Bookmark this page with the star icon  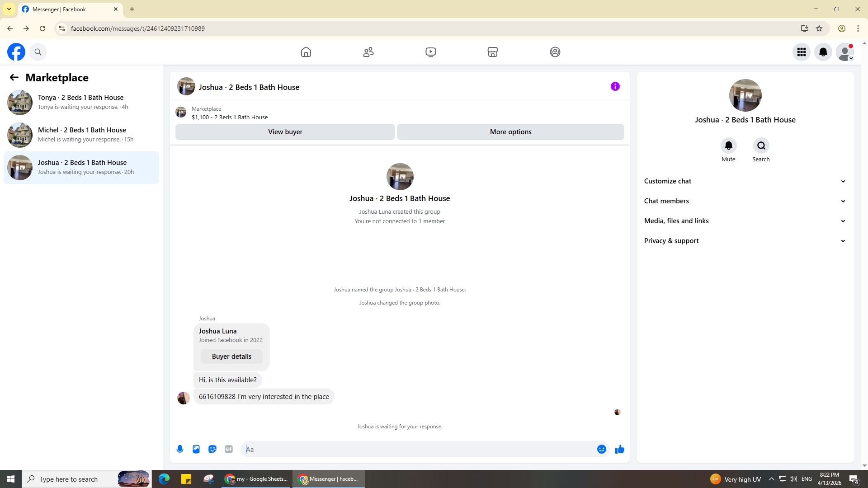pyautogui.click(x=819, y=28)
